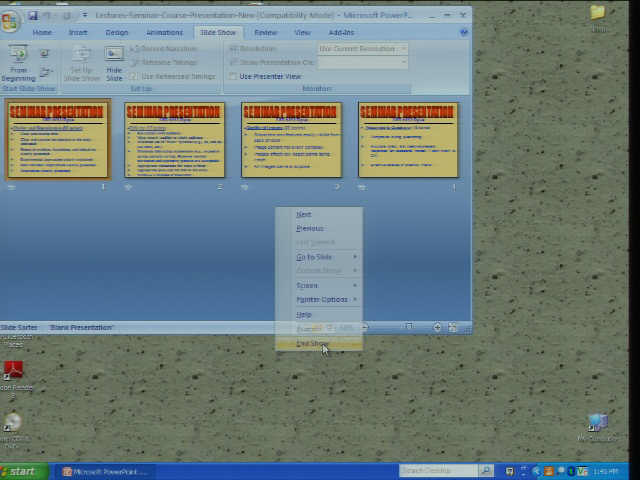Click the zoom out minus icon in status bar
This screenshot has height=480, width=640.
pos(365,327)
